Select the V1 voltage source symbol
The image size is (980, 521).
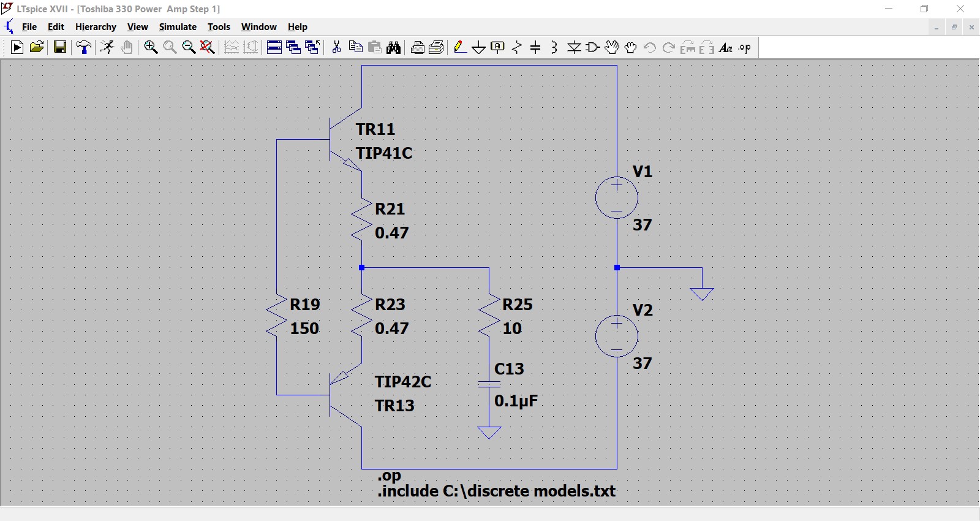tap(617, 197)
